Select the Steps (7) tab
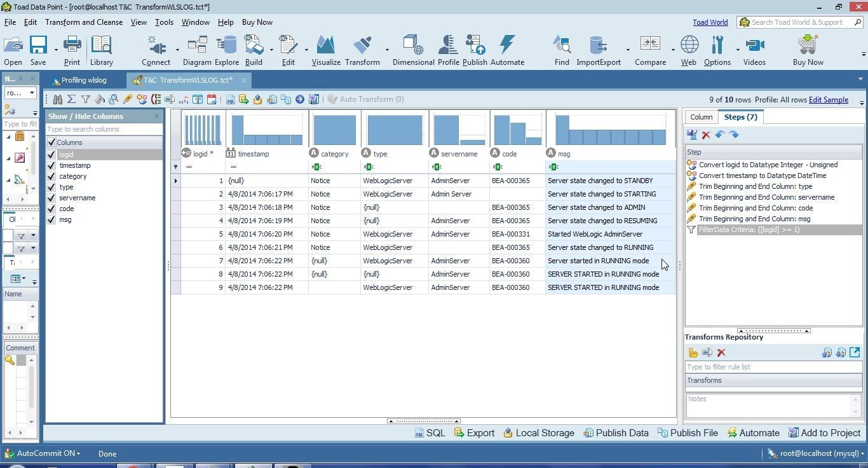 (x=740, y=117)
